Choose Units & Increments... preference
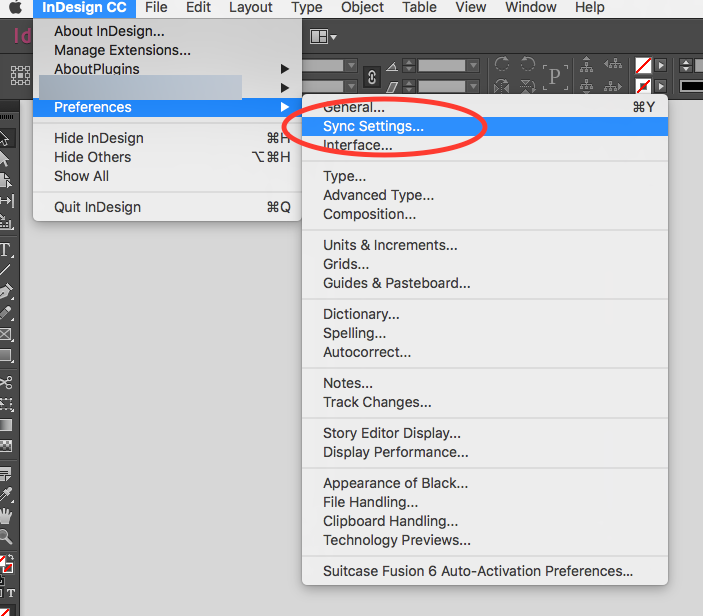The image size is (703, 616). pyautogui.click(x=485, y=245)
